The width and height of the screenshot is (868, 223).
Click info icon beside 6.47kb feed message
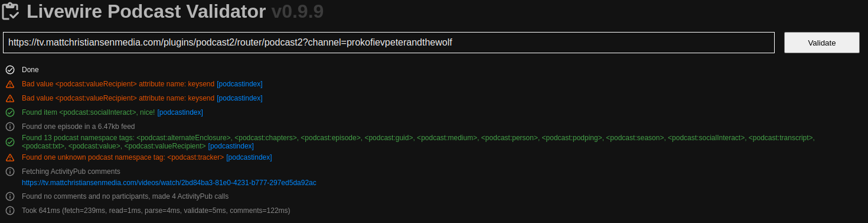pyautogui.click(x=10, y=127)
